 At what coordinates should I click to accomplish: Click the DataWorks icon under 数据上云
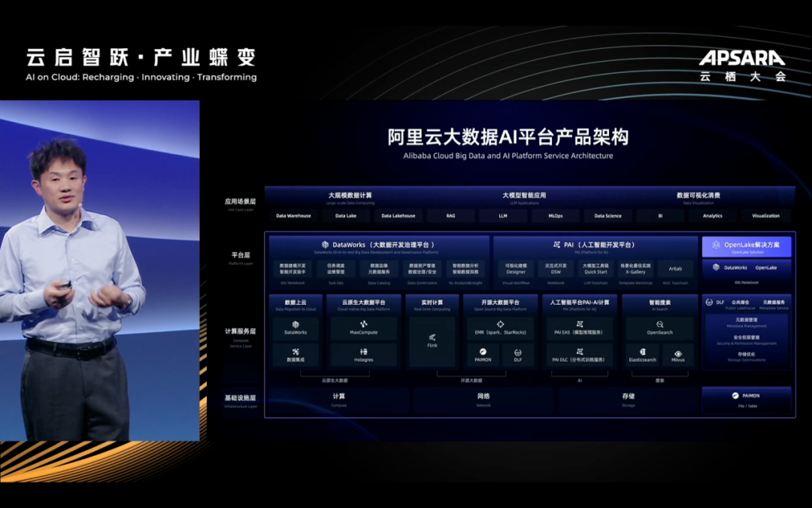tap(295, 324)
